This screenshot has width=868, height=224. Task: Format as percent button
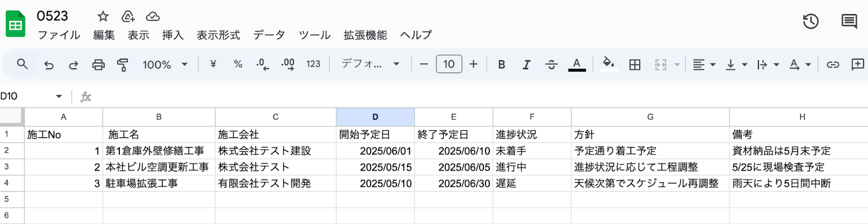238,64
